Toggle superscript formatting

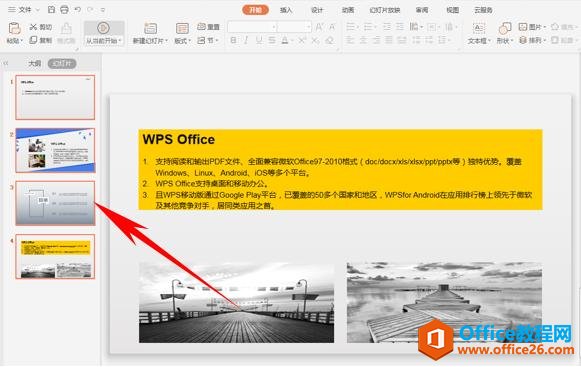[302, 40]
